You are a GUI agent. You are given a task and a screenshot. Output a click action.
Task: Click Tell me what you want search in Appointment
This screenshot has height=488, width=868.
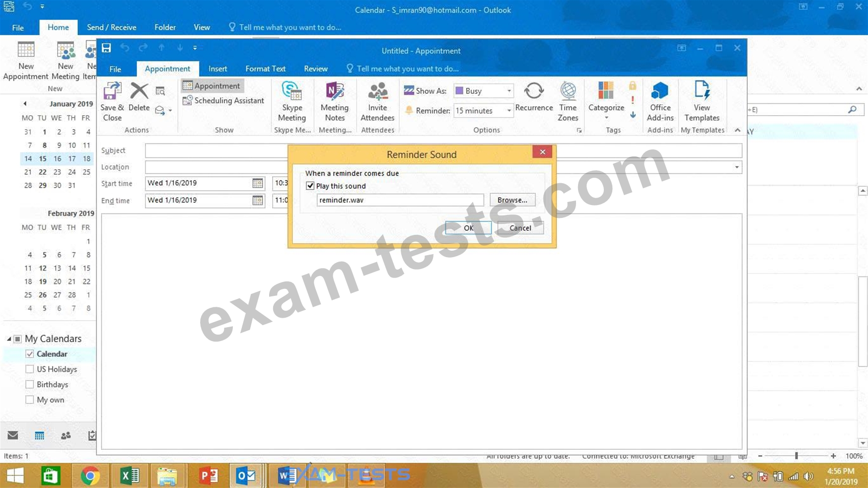[x=402, y=69]
